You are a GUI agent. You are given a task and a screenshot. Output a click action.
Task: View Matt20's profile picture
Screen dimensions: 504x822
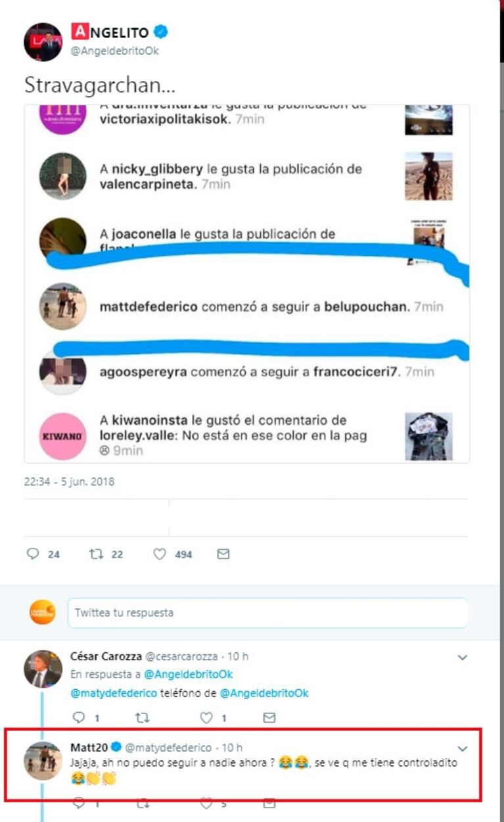click(x=43, y=761)
